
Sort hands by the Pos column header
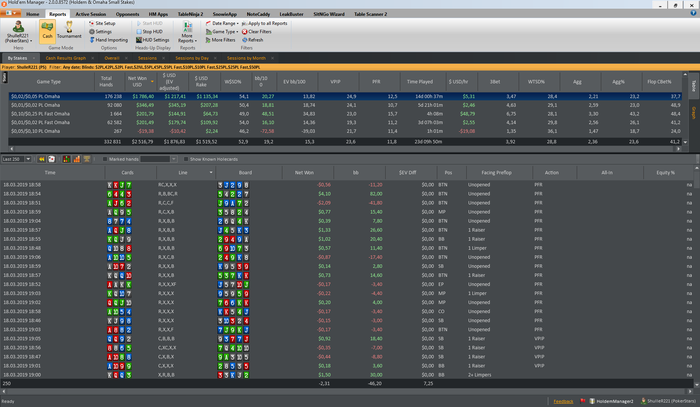pyautogui.click(x=448, y=173)
